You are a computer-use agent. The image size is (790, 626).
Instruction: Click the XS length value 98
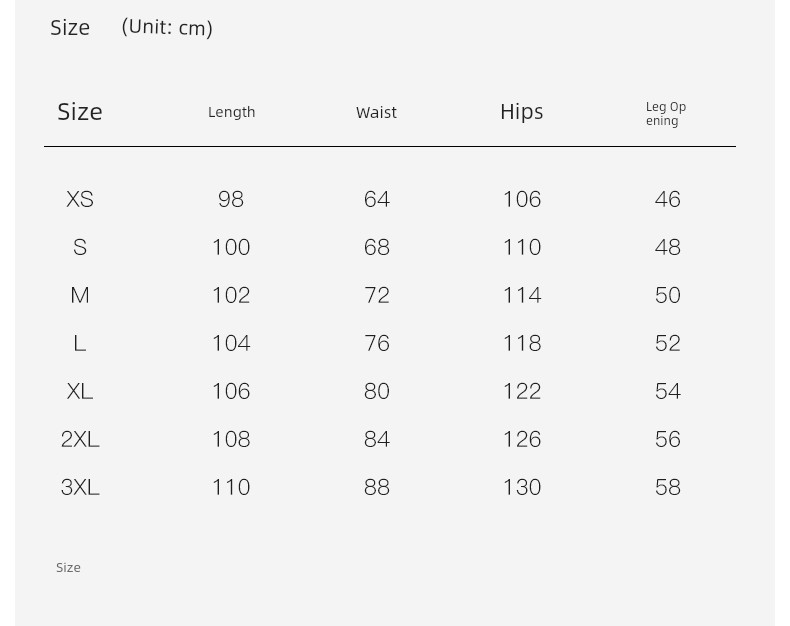pos(231,199)
